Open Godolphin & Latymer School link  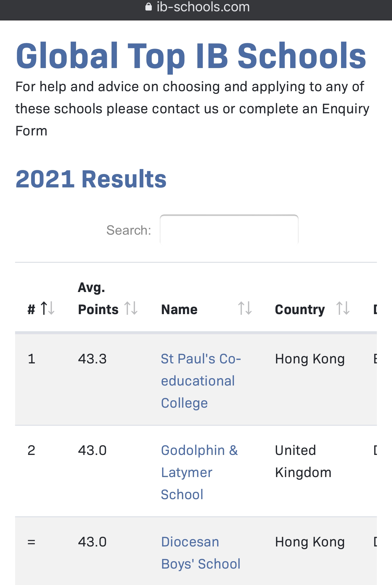tap(199, 472)
